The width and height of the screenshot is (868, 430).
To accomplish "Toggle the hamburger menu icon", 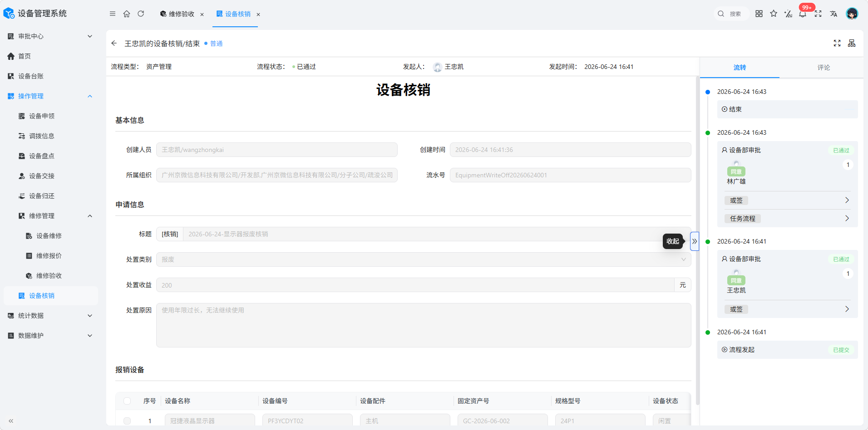I will click(x=113, y=14).
